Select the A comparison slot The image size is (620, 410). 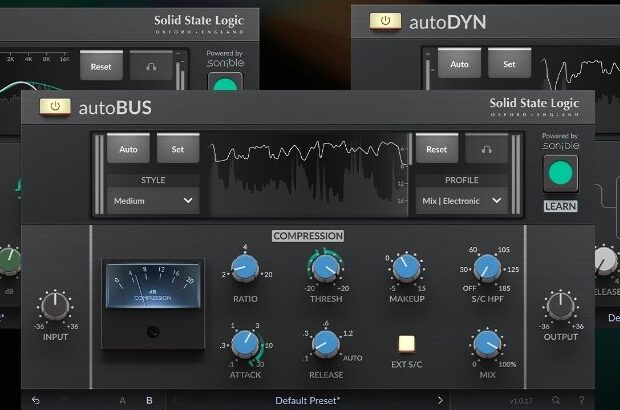coord(123,401)
